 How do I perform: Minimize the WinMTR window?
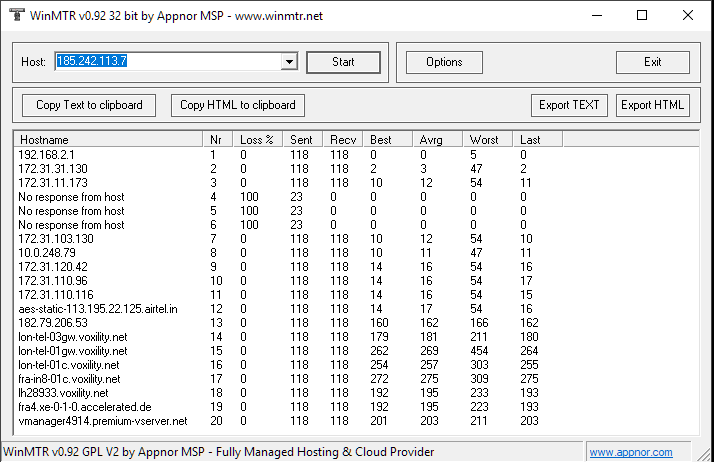pos(597,15)
